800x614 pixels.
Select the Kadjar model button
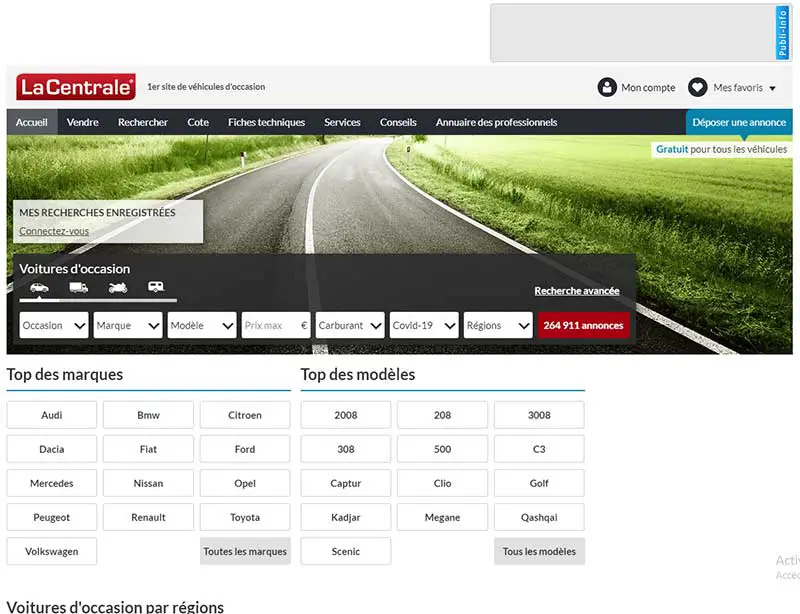[x=346, y=517]
